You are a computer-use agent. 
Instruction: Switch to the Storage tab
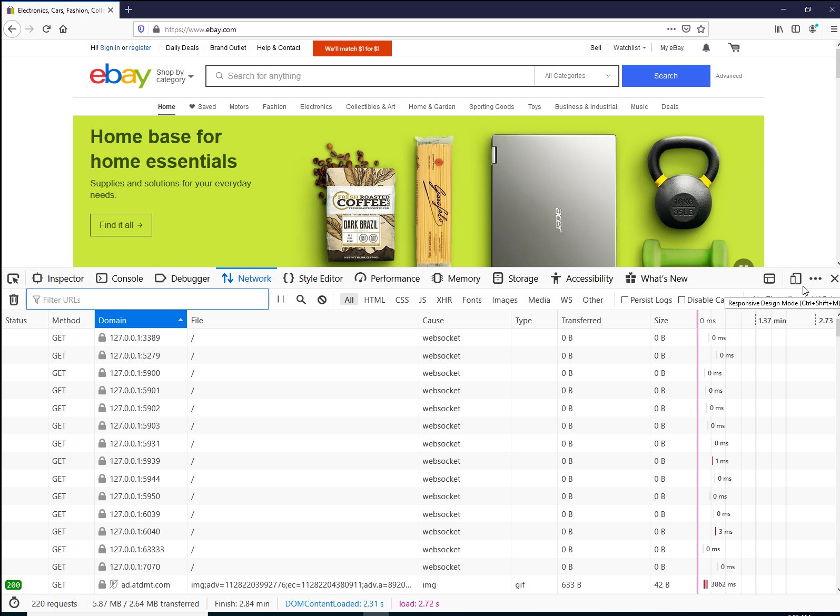516,279
